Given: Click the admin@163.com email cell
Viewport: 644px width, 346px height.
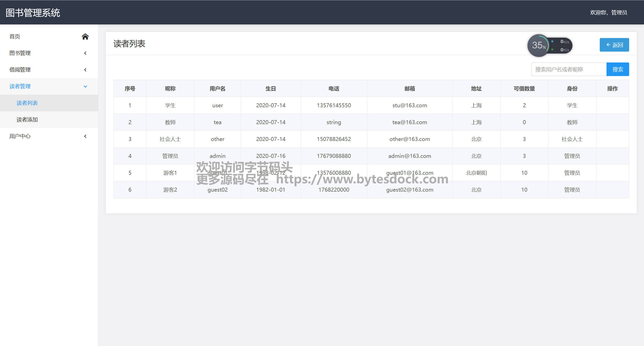Looking at the screenshot, I should pos(410,156).
